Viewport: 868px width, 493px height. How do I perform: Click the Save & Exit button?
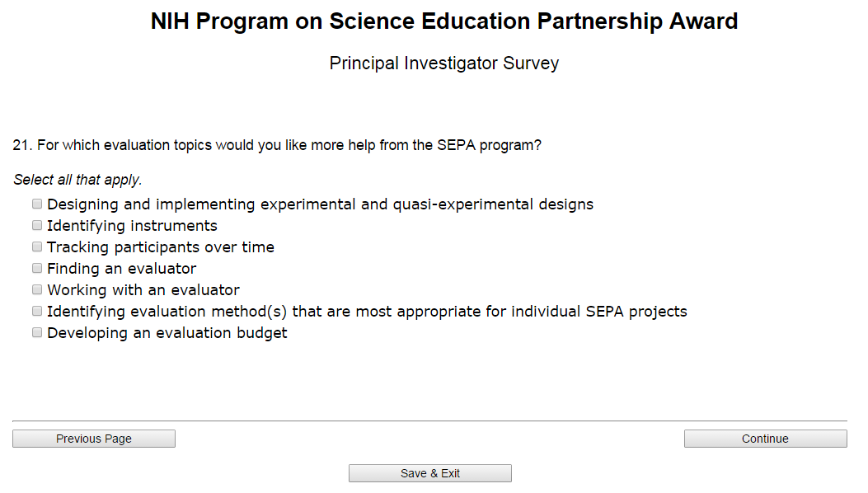(430, 473)
